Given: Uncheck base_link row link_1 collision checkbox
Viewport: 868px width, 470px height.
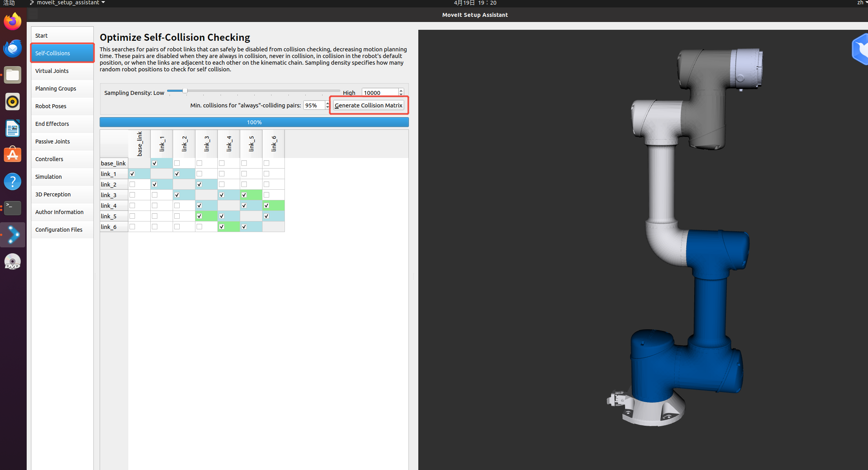Looking at the screenshot, I should tap(155, 163).
